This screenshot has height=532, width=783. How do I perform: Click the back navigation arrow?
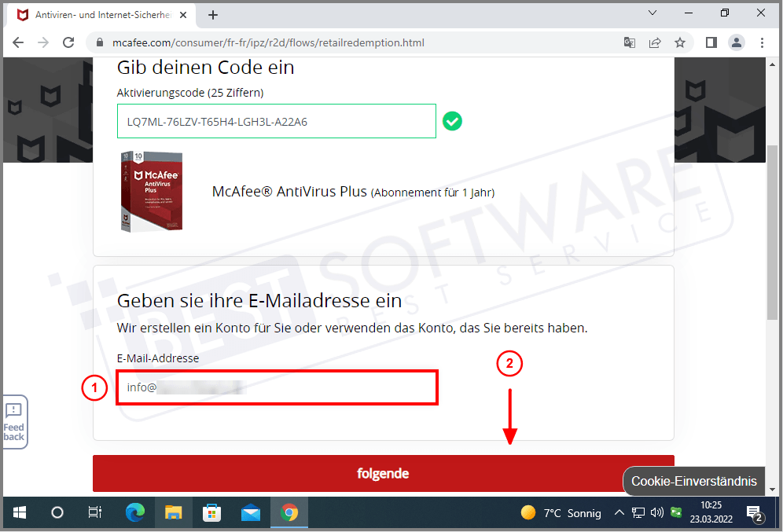tap(18, 43)
